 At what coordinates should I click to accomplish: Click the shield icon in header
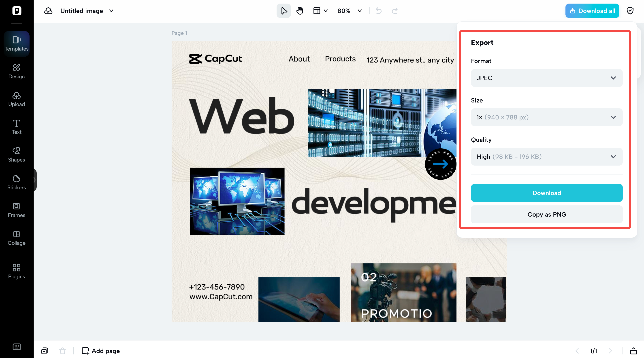pos(630,11)
